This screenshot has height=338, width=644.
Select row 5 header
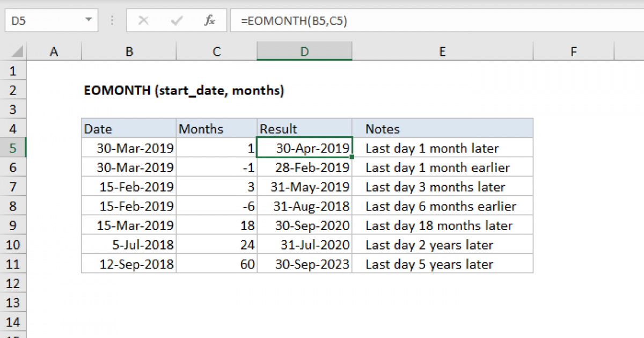(13, 148)
